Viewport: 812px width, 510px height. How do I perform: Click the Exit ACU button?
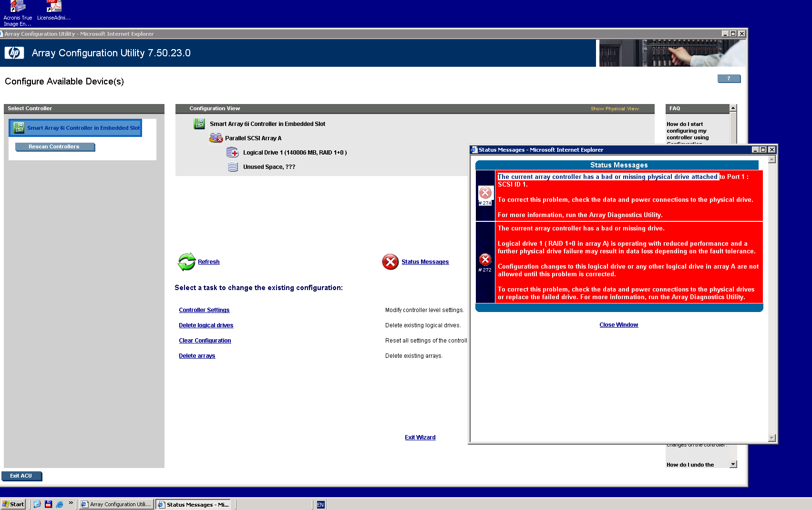pos(21,476)
